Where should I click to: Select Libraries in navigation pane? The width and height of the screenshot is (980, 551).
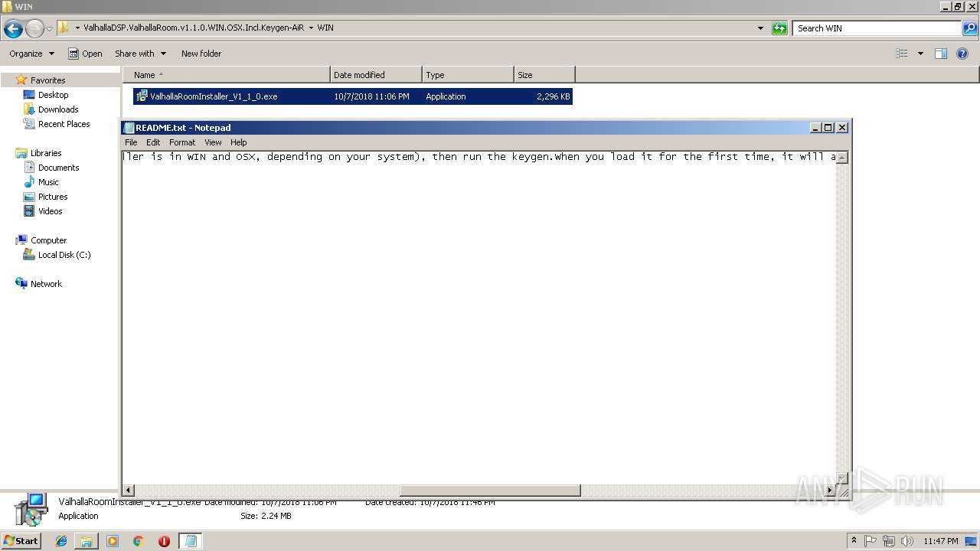point(46,153)
